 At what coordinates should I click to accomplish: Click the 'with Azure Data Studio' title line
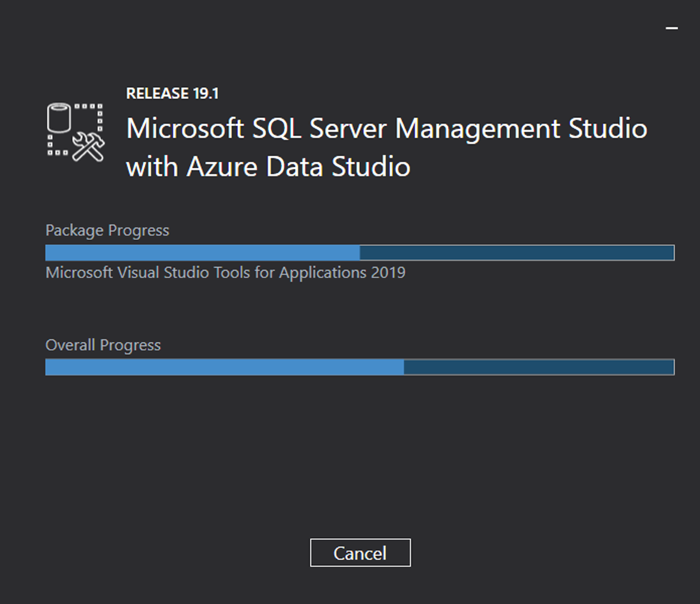click(x=269, y=167)
